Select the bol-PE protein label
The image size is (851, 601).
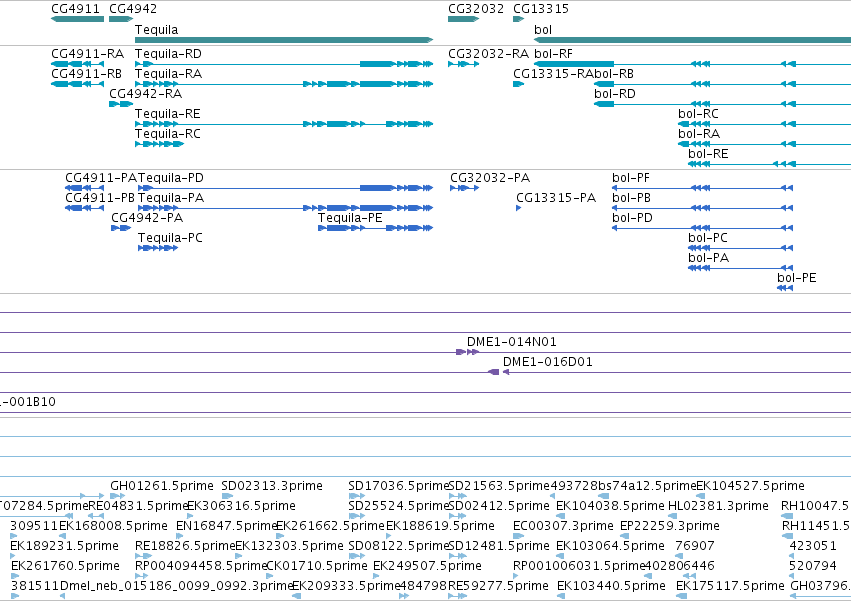tap(797, 278)
